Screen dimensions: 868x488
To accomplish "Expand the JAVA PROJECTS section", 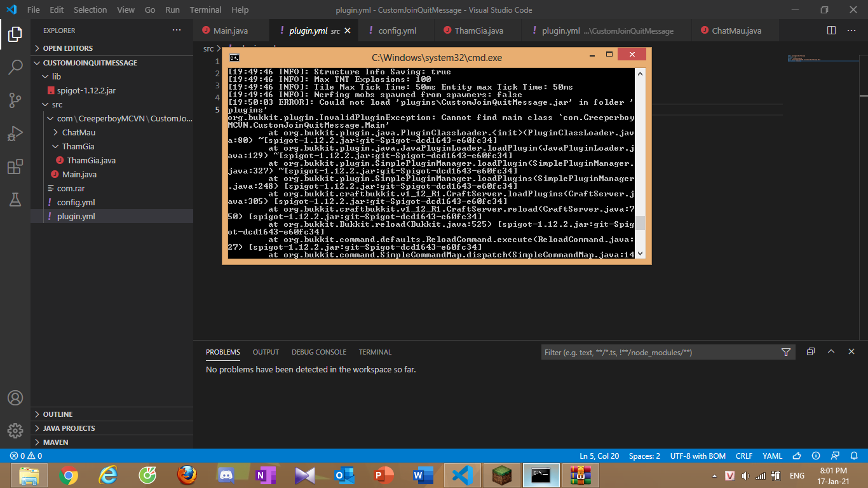I will coord(69,428).
